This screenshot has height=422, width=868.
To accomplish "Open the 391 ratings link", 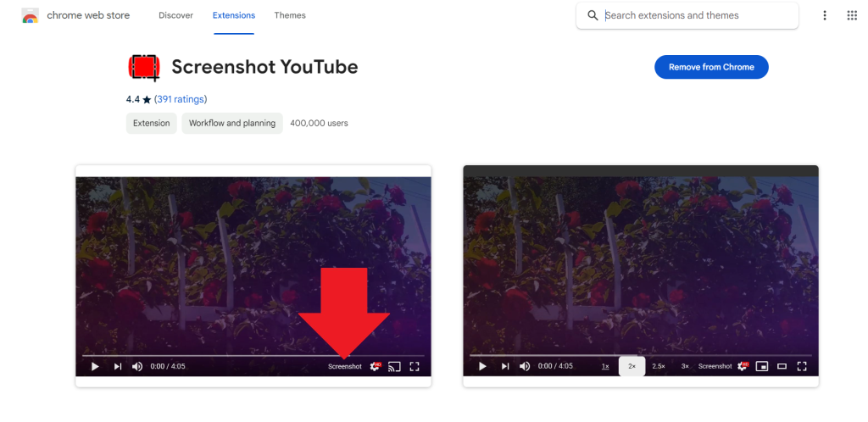I will 181,99.
